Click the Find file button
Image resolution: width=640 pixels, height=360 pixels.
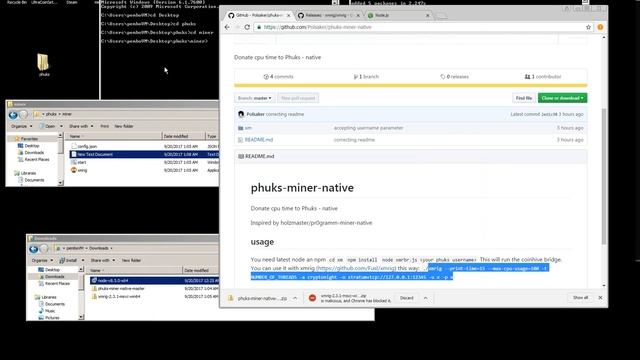(x=524, y=98)
